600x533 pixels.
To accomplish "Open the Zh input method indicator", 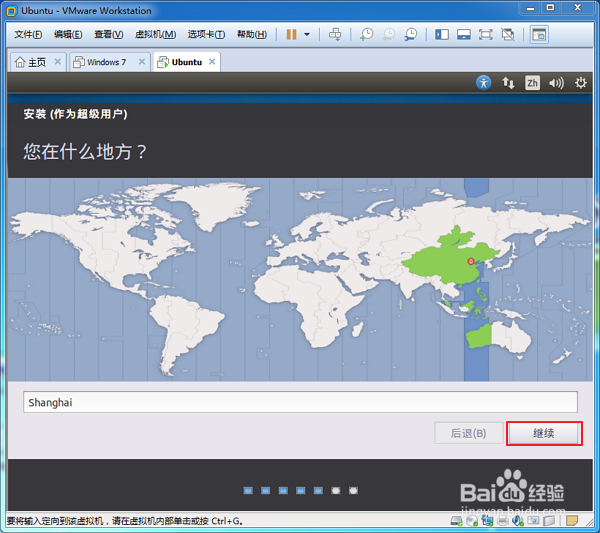I will 532,83.
